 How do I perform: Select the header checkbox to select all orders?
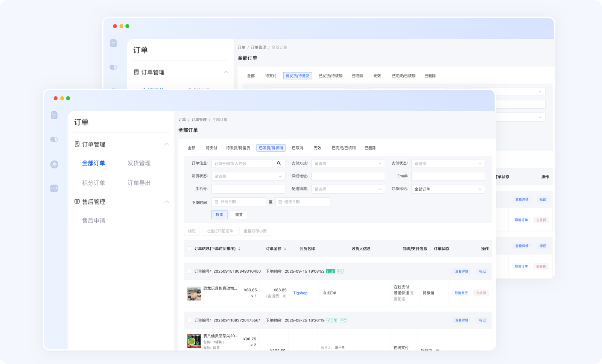click(190, 249)
